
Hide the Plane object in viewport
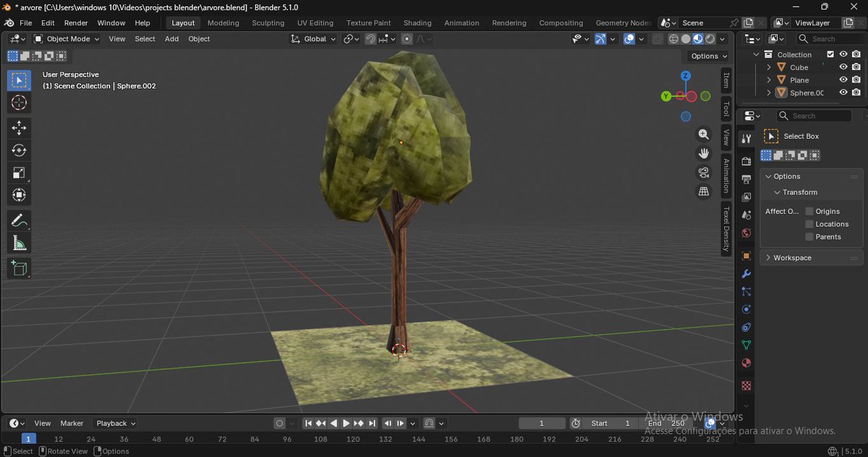(843, 80)
